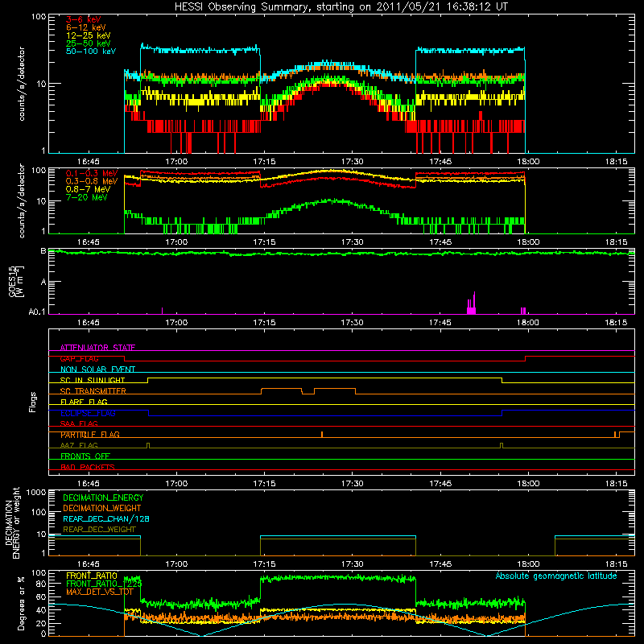
Task: Click the SC_TRANSMITTER flag label
Action: (x=93, y=391)
